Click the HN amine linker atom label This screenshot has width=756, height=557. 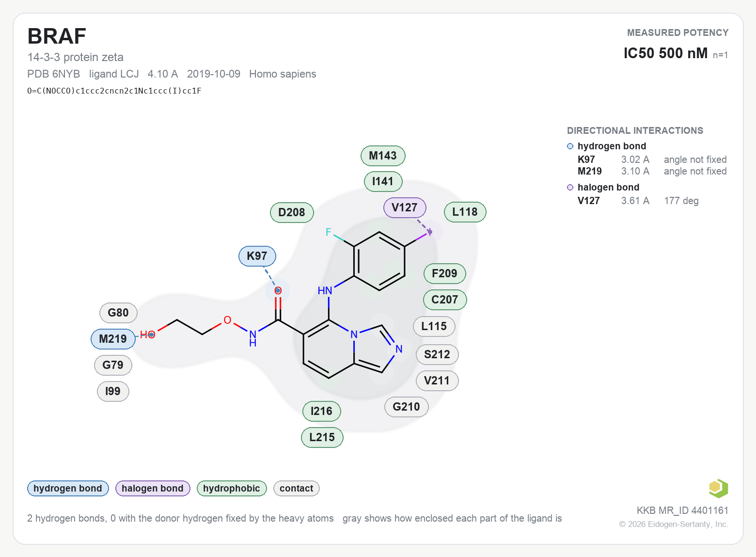click(x=325, y=290)
